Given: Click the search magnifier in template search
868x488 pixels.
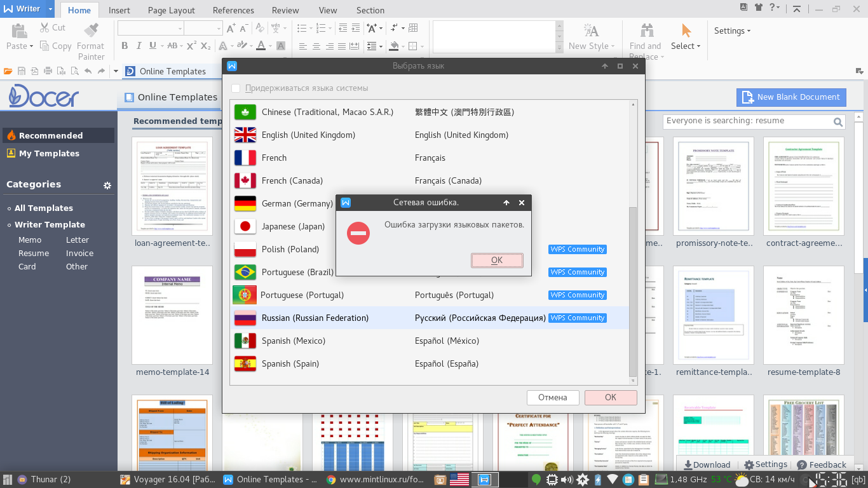Looking at the screenshot, I should [838, 122].
